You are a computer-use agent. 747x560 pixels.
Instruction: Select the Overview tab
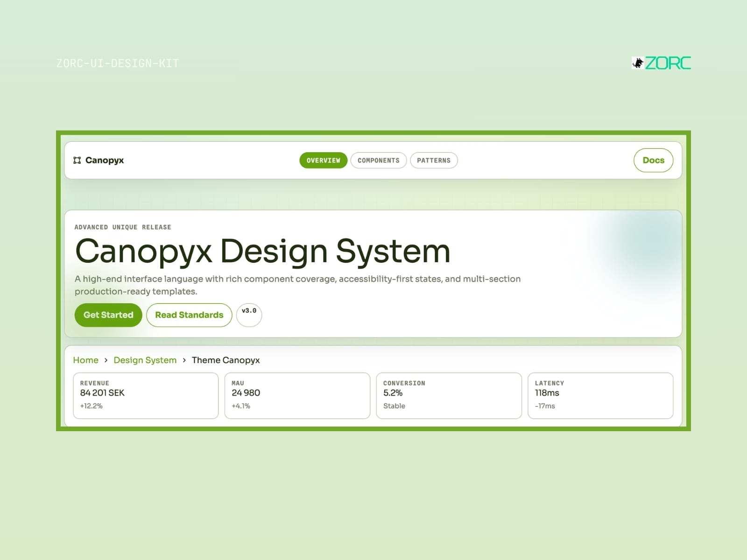click(324, 161)
